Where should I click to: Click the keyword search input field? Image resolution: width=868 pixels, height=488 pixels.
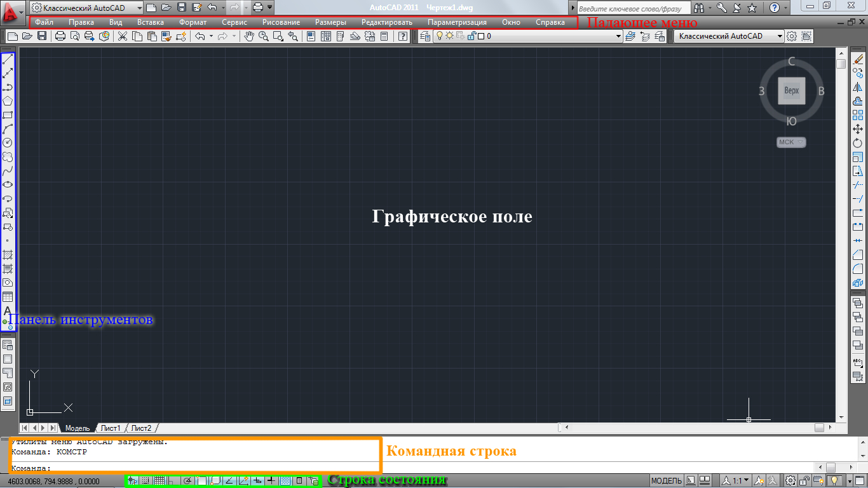[x=632, y=8]
